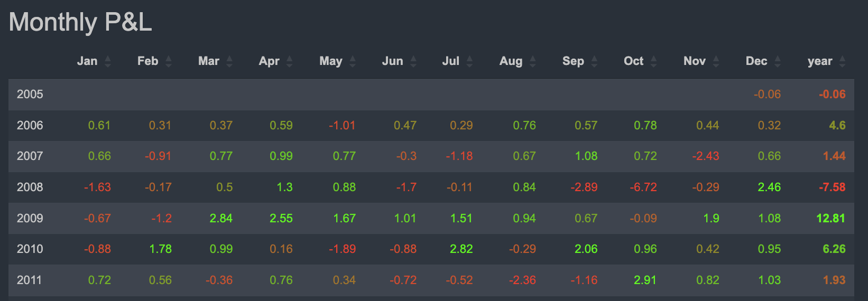Click the Feb column header label
This screenshot has height=301, width=868.
[147, 61]
